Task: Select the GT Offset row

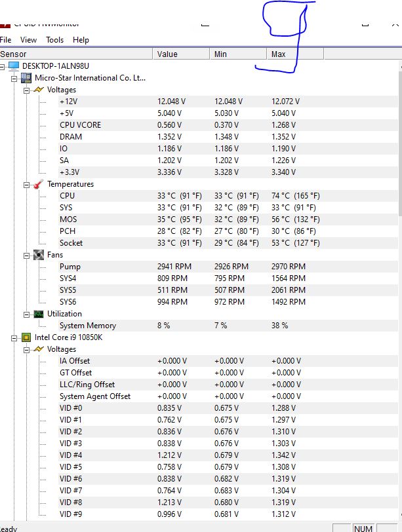Action: (228, 373)
